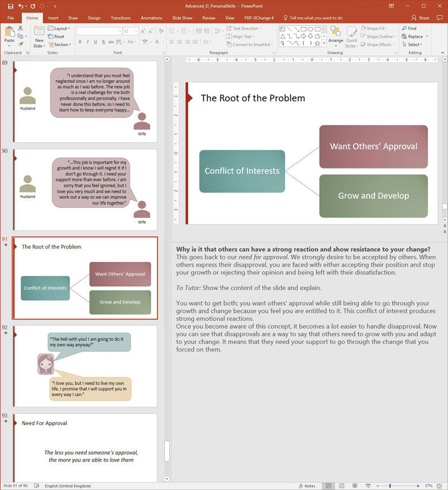Image resolution: width=448 pixels, height=490 pixels.
Task: Switch to Slide Sorter view
Action: pyautogui.click(x=341, y=486)
